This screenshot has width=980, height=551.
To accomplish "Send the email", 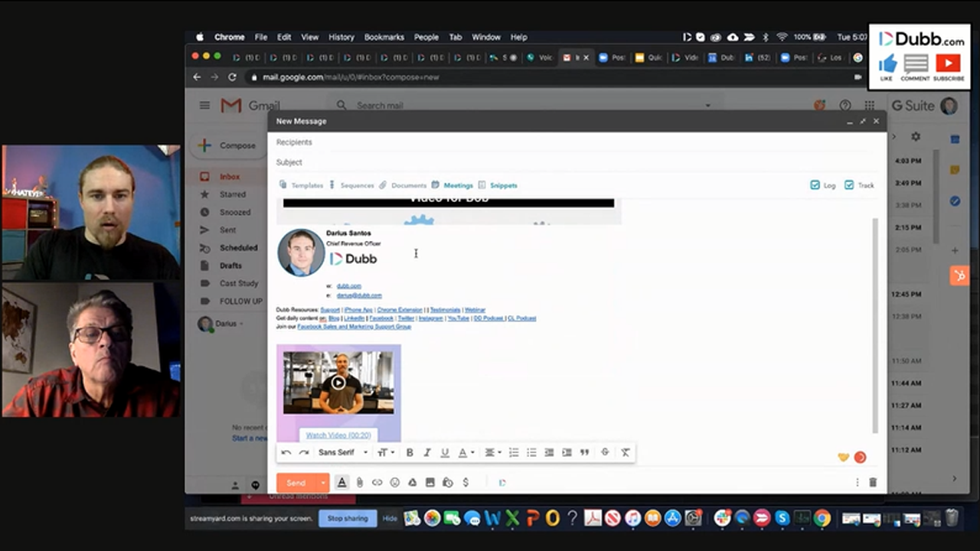I will tap(296, 483).
